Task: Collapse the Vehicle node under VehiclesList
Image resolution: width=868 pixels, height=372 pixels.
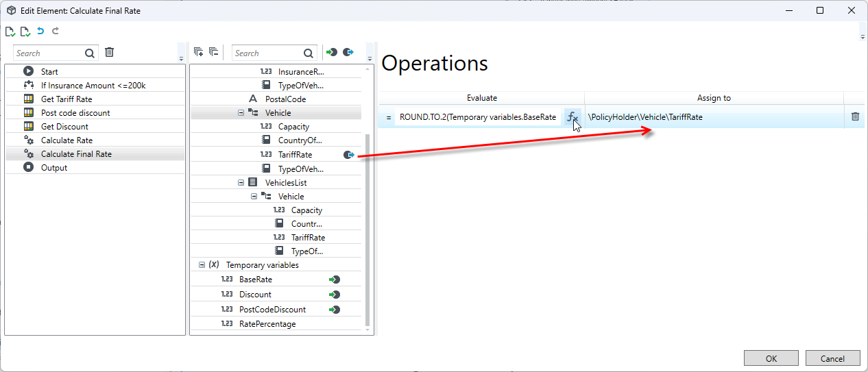Action: coord(254,197)
